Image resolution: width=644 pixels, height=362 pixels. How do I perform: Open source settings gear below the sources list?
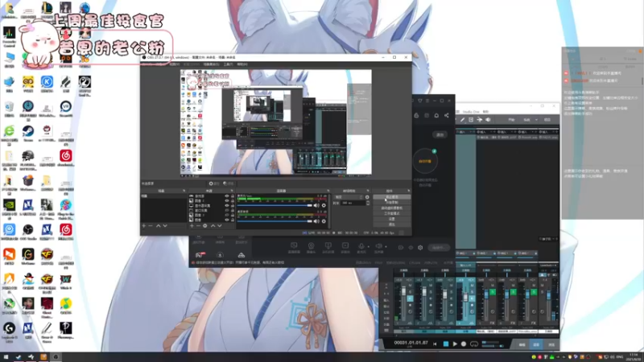point(205,226)
